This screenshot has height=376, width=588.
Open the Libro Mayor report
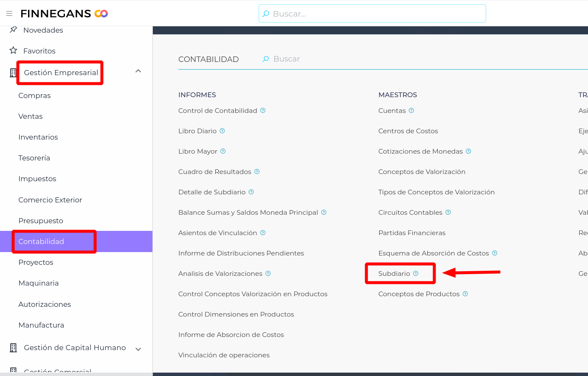click(x=198, y=152)
